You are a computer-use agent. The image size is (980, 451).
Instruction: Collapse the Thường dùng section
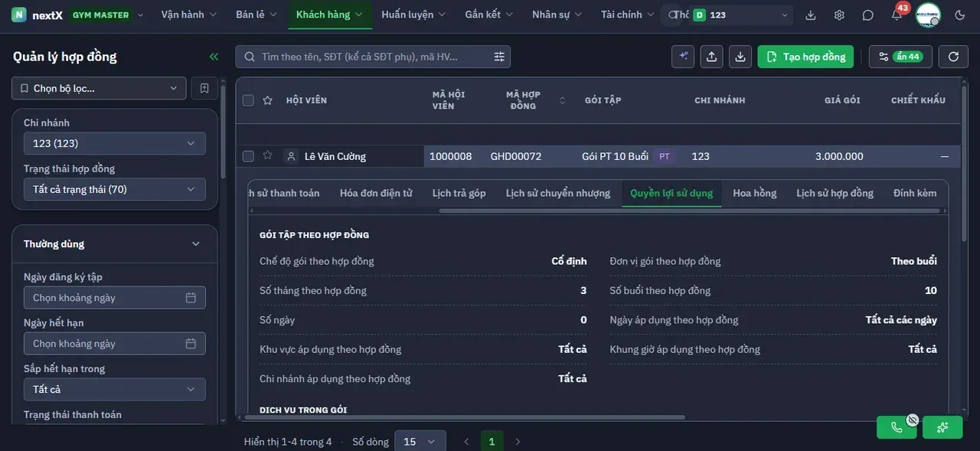(x=195, y=243)
